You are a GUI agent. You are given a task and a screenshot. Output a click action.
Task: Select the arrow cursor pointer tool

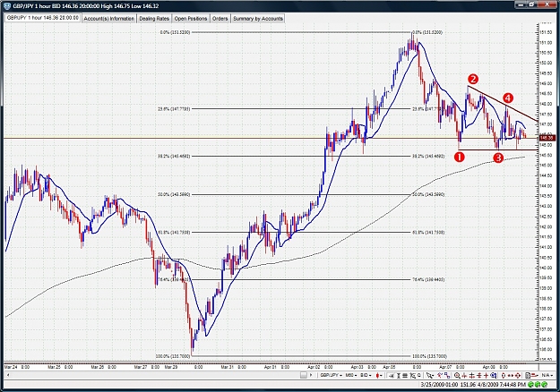pos(430,375)
